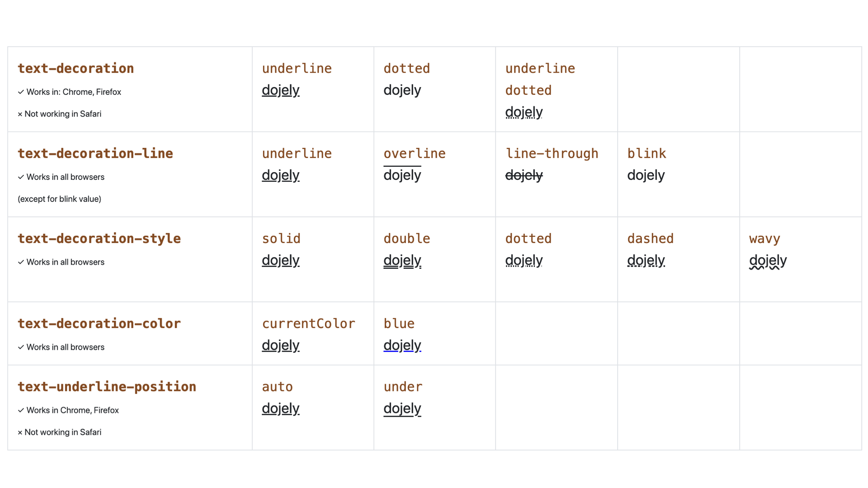Click the cross icon under the text-underline-position heading
This screenshot has height=488, width=868.
(20, 432)
